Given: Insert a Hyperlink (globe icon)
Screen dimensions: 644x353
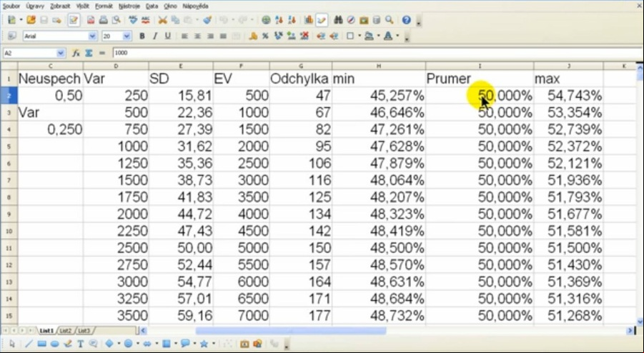Looking at the screenshot, I should 266,20.
